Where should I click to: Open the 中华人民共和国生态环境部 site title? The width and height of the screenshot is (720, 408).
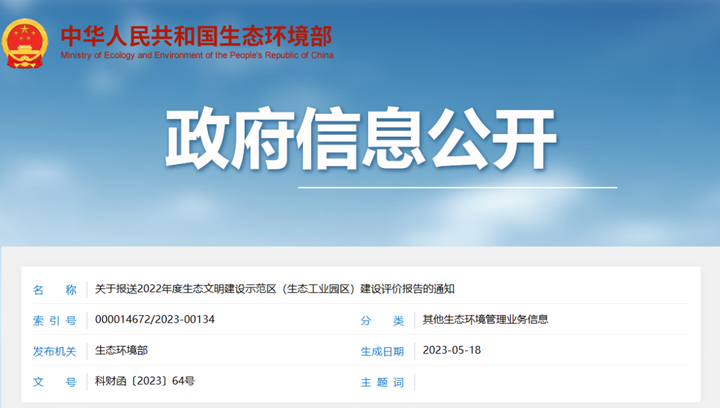coord(197,36)
